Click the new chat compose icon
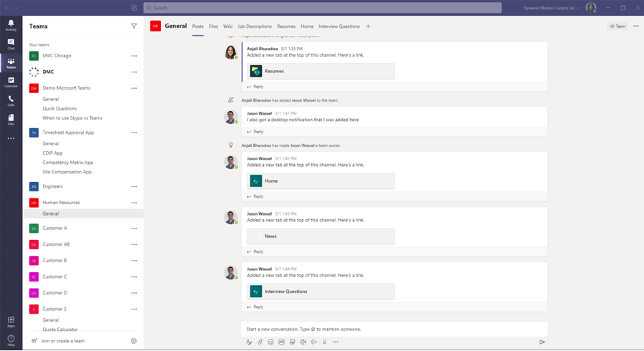Image resolution: width=644 pixels, height=351 pixels. point(134,8)
